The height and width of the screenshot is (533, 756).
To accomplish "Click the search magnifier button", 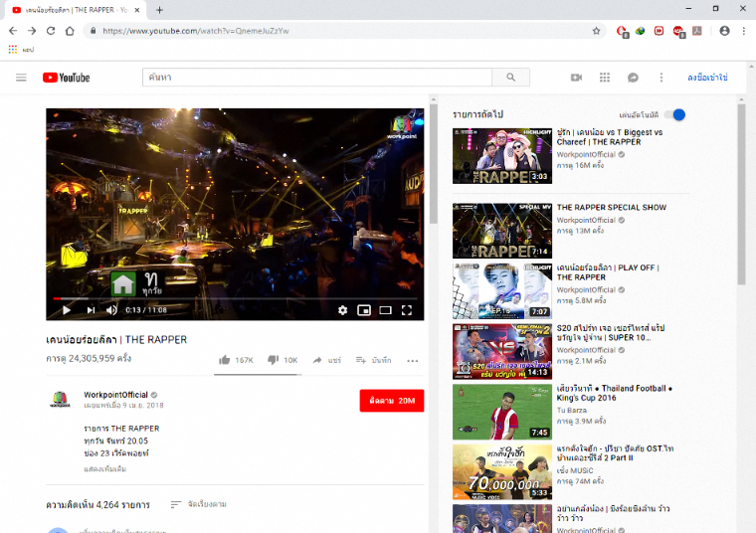I will click(x=510, y=78).
